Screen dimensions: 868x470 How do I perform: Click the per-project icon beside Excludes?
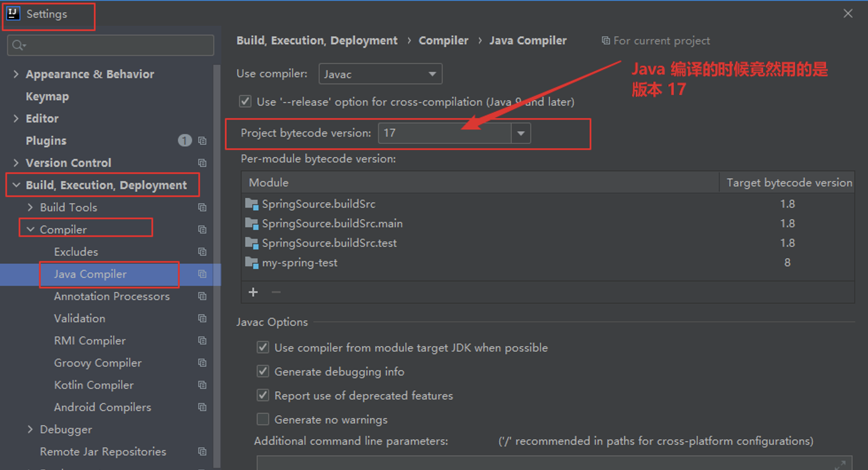point(202,251)
